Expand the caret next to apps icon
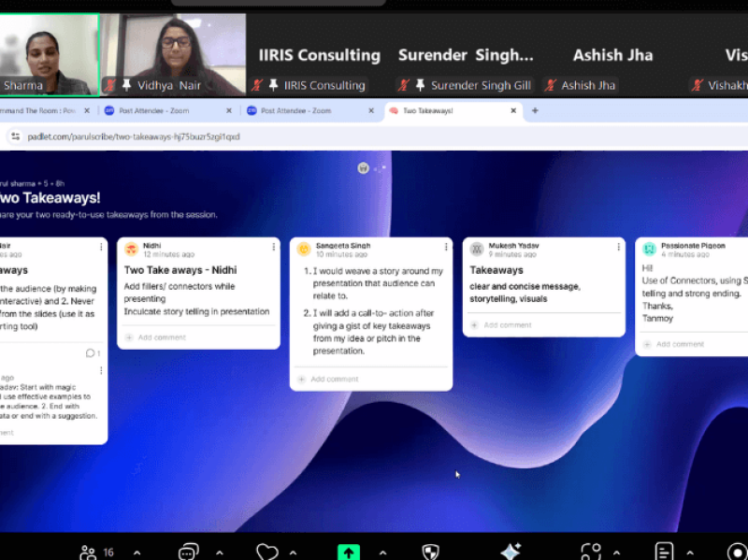 click(x=616, y=553)
